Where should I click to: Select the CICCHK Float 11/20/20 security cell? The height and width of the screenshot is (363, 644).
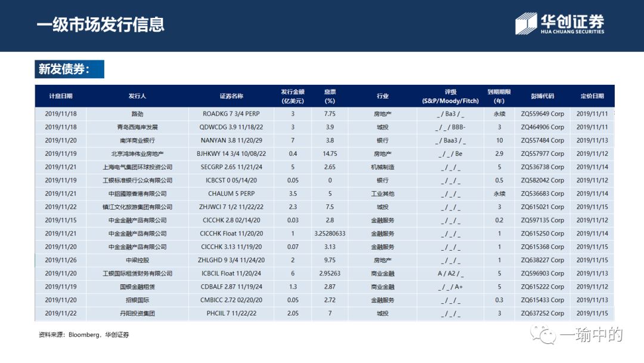coord(231,233)
